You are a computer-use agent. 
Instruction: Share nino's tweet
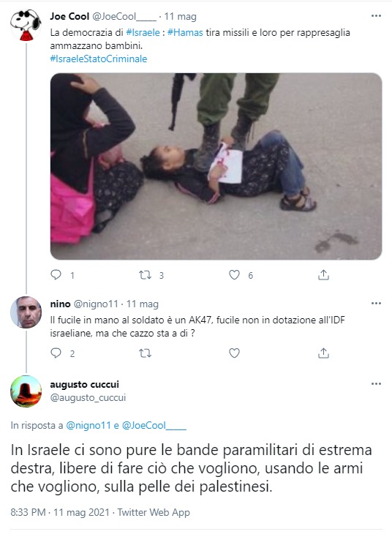click(323, 353)
